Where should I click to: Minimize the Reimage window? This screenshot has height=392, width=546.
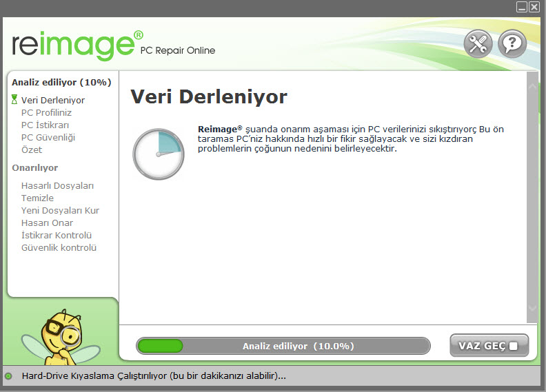coord(522,7)
